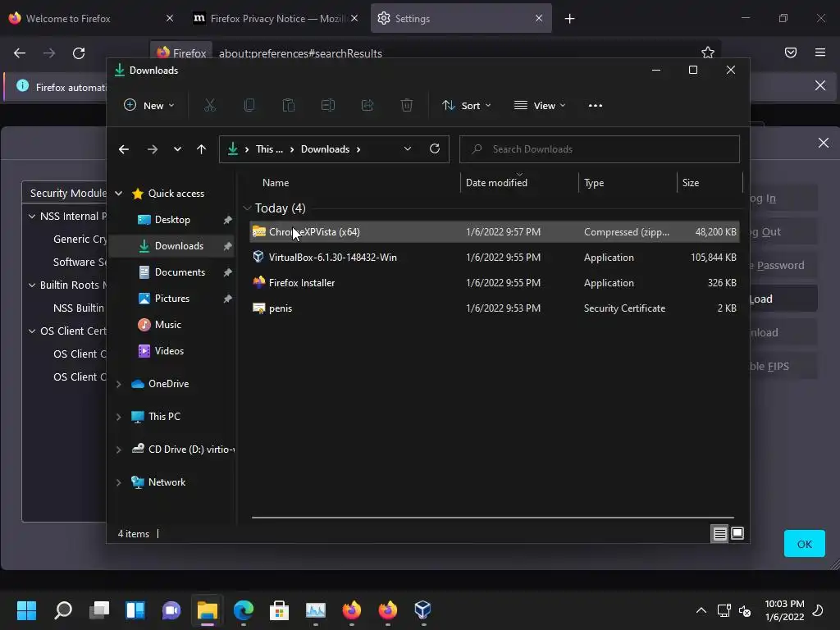Collapse Quick access in navigation pane
This screenshot has height=630, width=840.
coord(119,194)
